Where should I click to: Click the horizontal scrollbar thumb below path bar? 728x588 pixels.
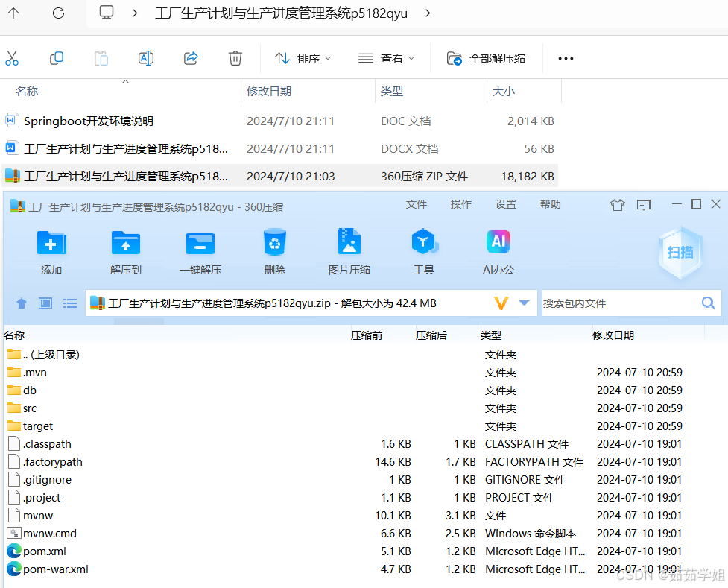pos(139,321)
